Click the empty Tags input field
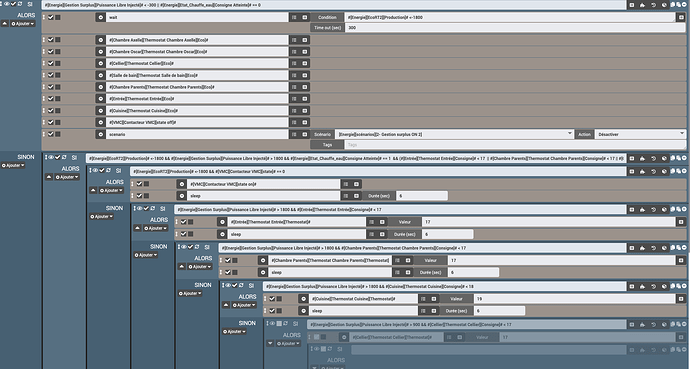 coord(515,145)
